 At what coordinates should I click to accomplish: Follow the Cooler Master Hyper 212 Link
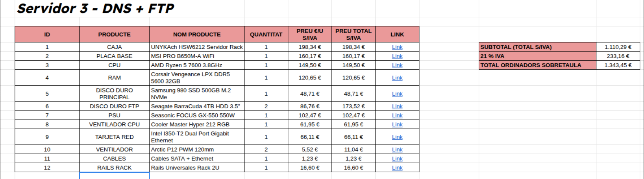(x=397, y=125)
